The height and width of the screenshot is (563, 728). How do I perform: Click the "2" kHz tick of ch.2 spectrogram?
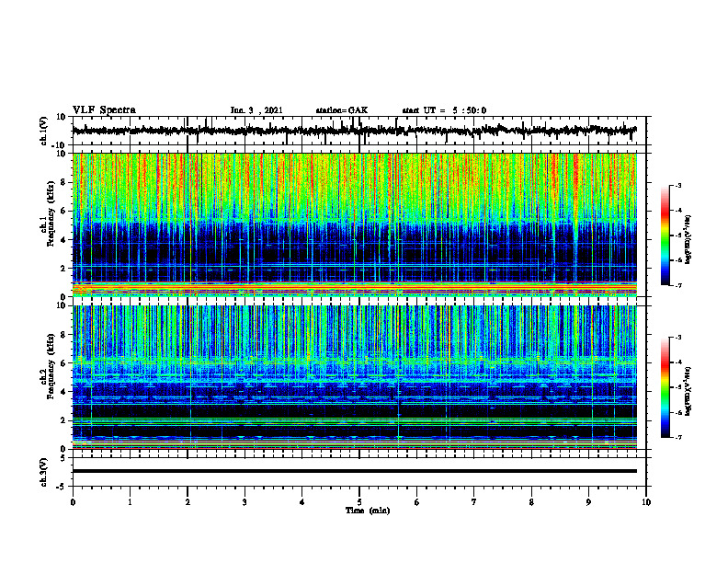[x=64, y=420]
